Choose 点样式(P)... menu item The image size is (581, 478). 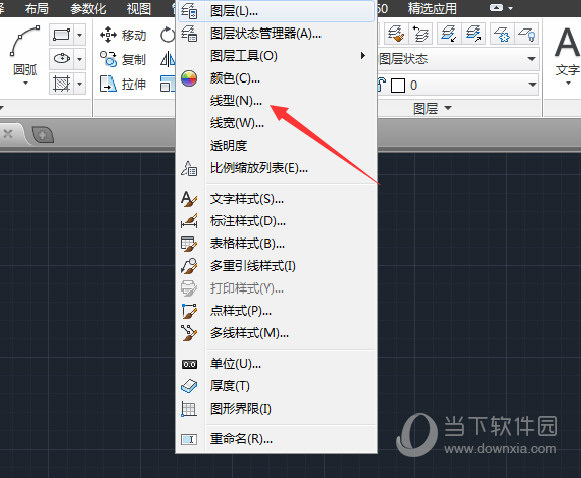click(276, 311)
